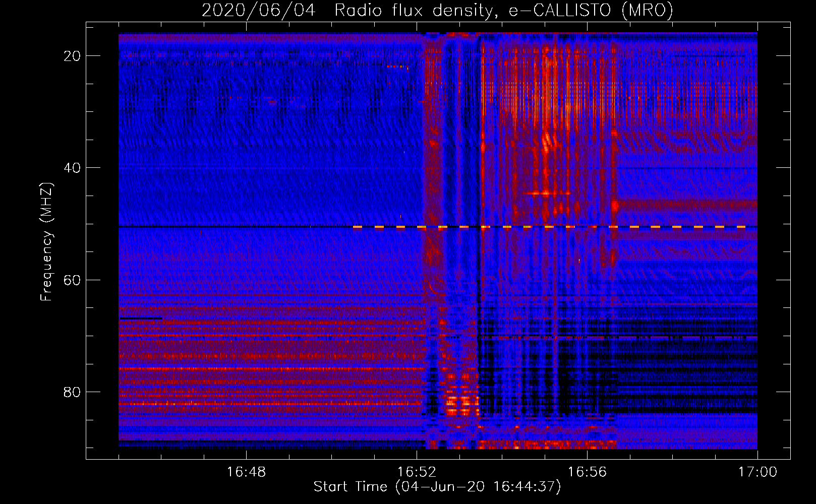The width and height of the screenshot is (816, 504).
Task: Click the "60" frequency tick label
Action: pyautogui.click(x=72, y=280)
